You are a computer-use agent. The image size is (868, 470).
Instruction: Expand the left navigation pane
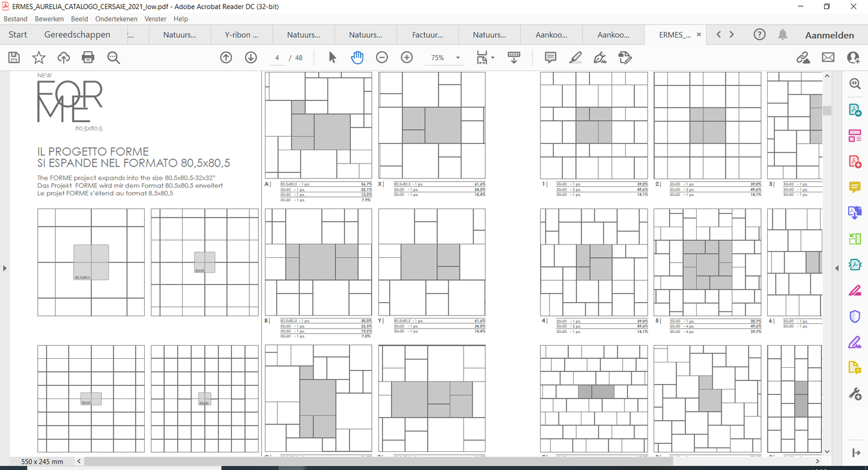(x=5, y=268)
